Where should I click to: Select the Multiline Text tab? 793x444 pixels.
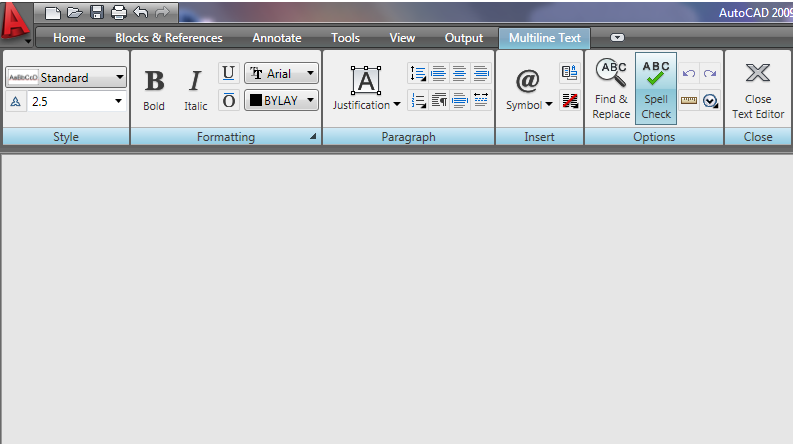[x=545, y=38]
